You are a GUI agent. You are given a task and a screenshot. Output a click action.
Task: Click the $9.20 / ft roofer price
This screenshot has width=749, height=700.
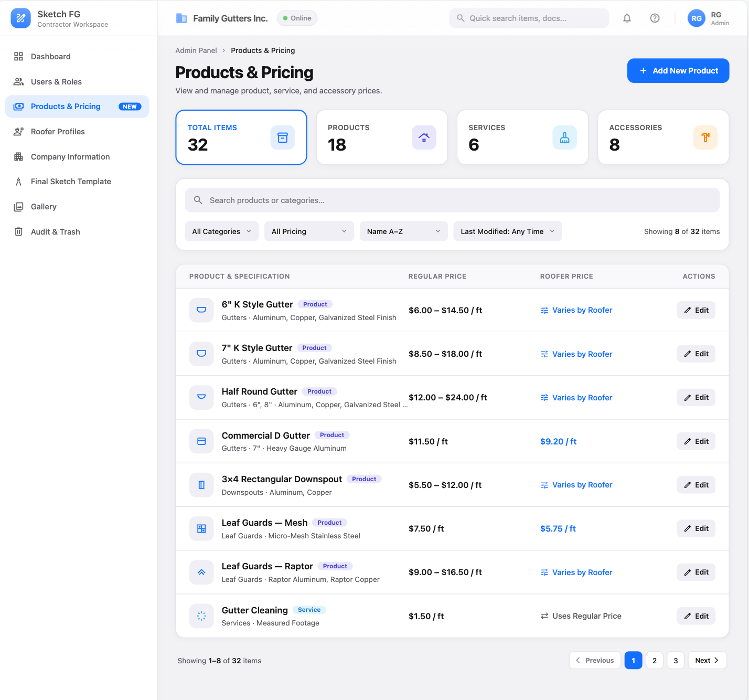coord(559,442)
